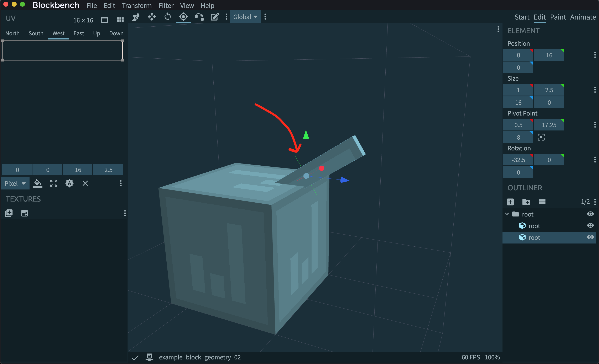Open the Global transform space dropdown
Image resolution: width=599 pixels, height=364 pixels.
[245, 17]
